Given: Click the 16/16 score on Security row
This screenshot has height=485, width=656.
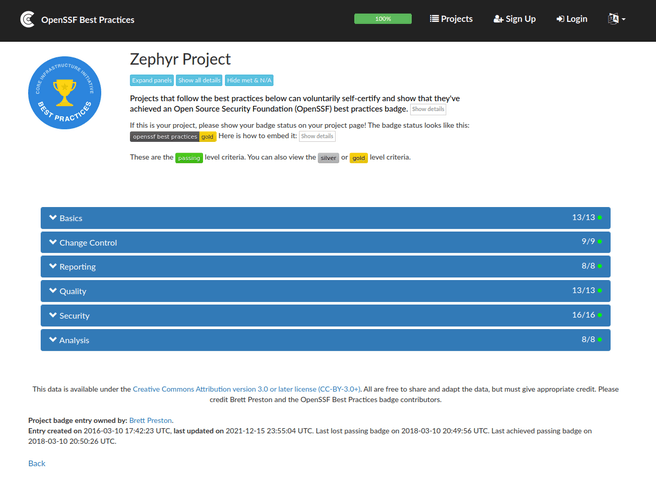Looking at the screenshot, I should point(583,315).
